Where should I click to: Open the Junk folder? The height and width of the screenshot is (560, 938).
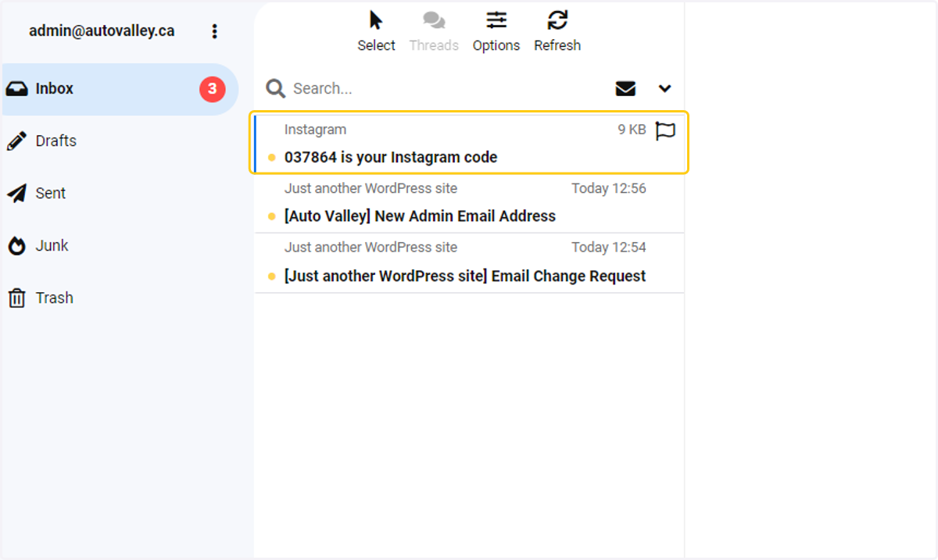click(120, 246)
